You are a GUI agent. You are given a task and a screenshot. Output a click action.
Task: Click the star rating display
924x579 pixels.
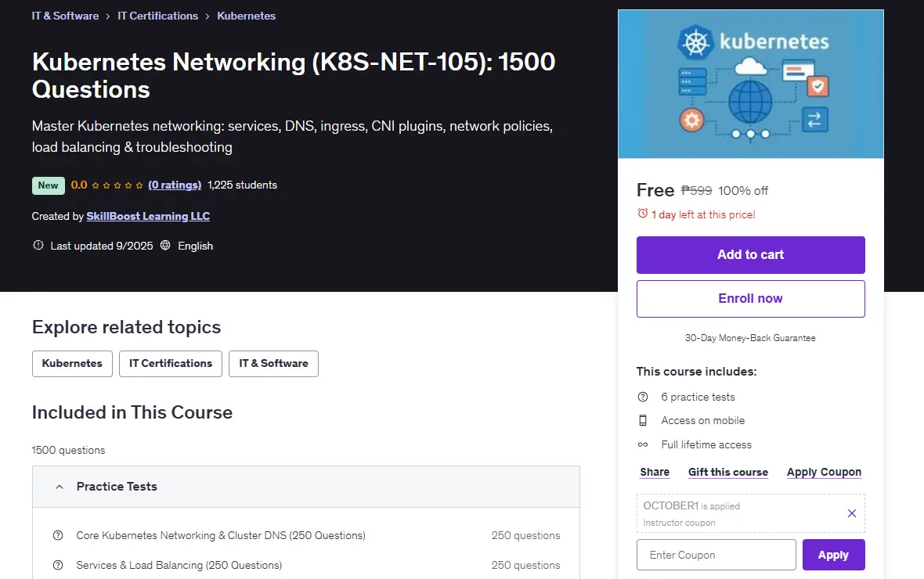(x=117, y=185)
